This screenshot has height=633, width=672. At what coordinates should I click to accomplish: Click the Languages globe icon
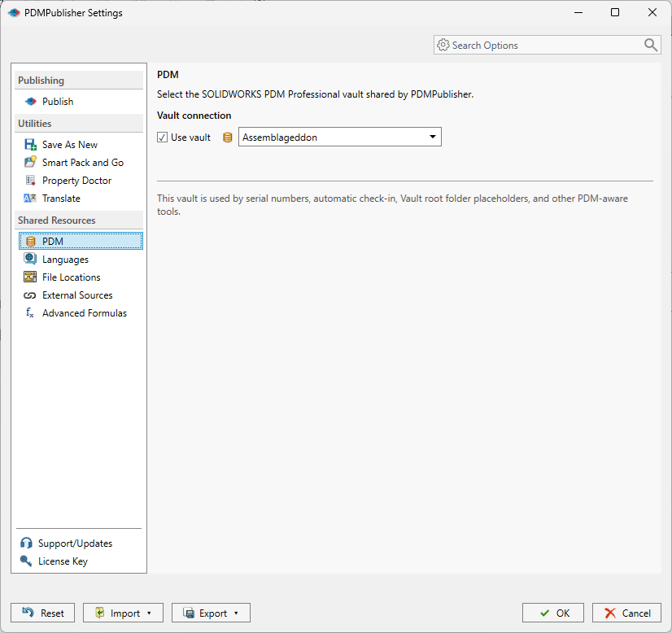point(30,259)
